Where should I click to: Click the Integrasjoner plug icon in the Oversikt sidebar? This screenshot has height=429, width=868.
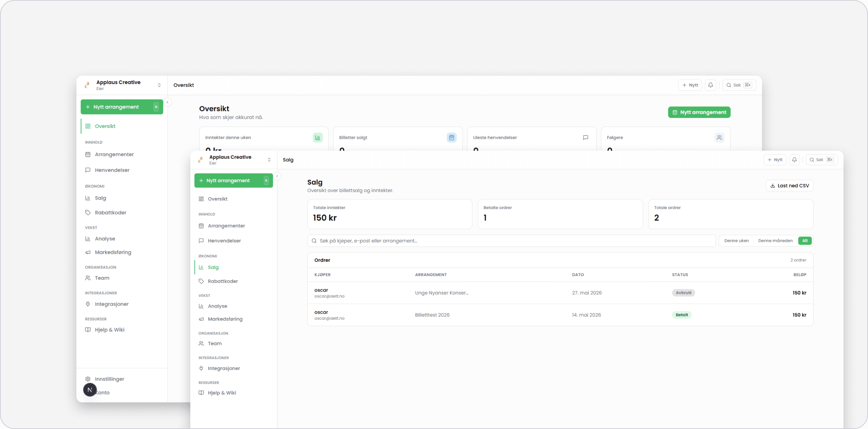click(88, 304)
